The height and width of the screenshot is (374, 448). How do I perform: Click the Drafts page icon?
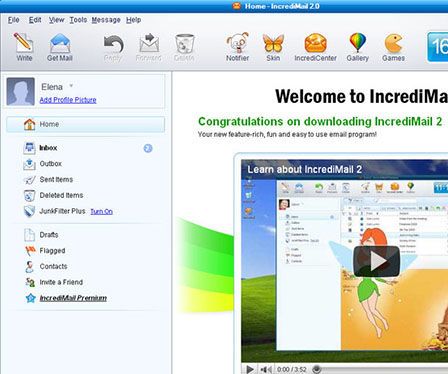29,235
